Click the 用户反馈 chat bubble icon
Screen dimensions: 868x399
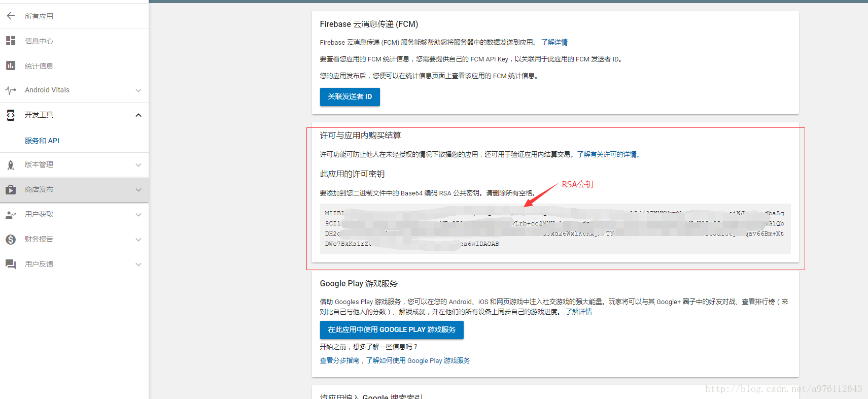(11, 264)
